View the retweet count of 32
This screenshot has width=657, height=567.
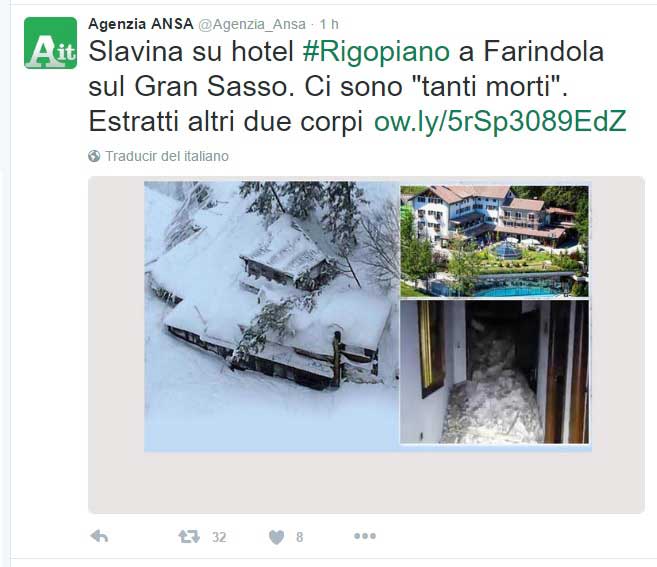pyautogui.click(x=219, y=537)
